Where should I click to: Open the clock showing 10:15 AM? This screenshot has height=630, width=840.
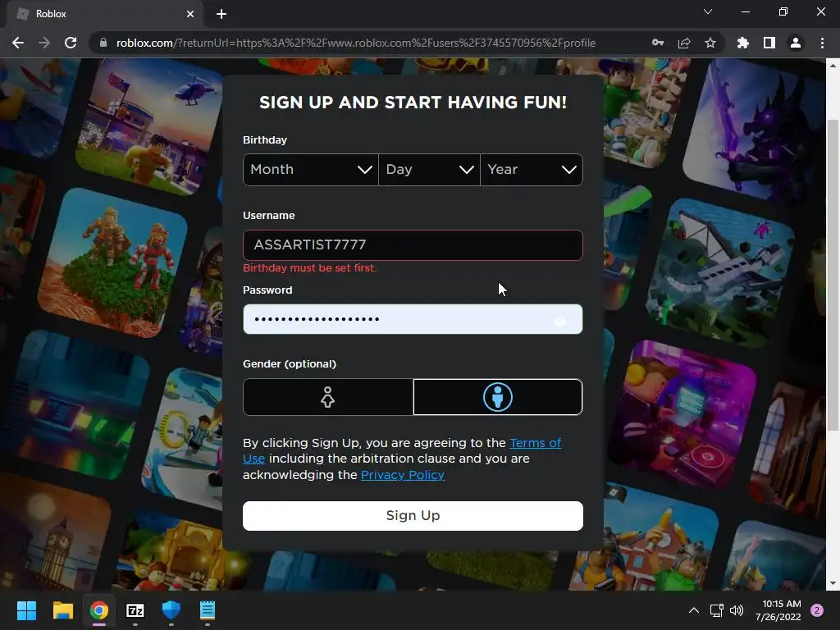coord(778,610)
